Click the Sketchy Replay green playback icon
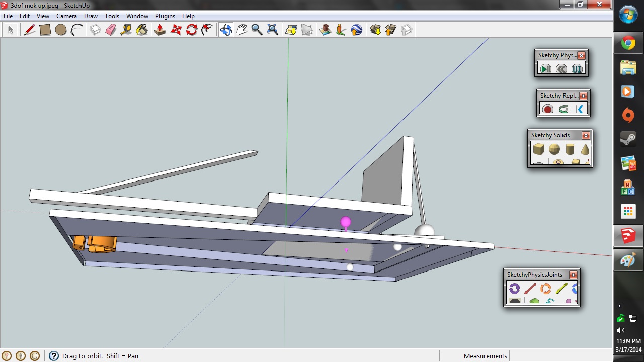This screenshot has height=362, width=644. pos(563,109)
